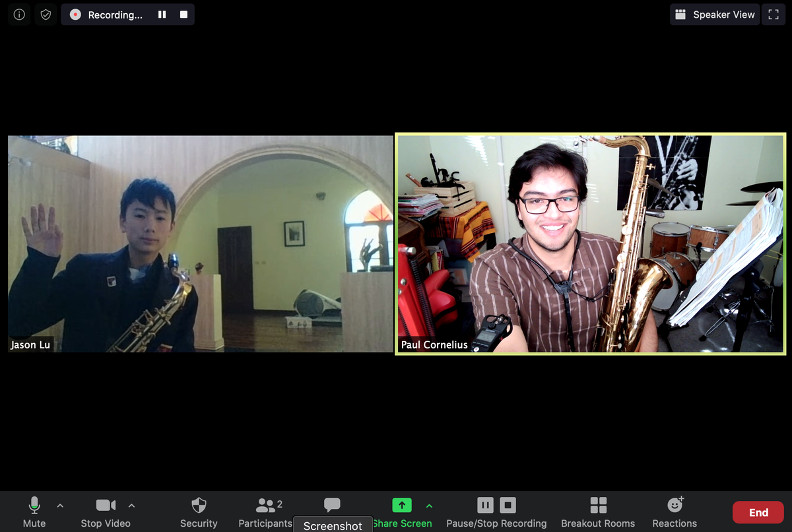Click the Recording... status text
Screen dimensions: 792x532
point(115,15)
